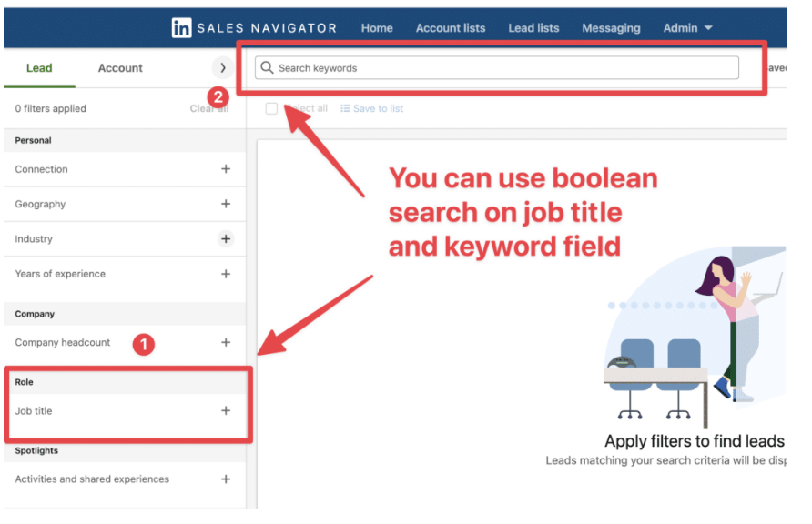Select the Connection filter label
Viewport: 812px width, 524px height.
point(42,169)
